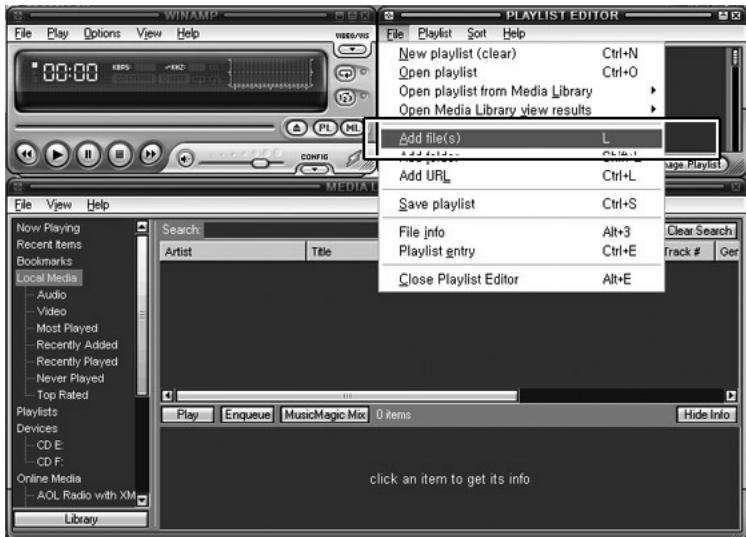
Task: Toggle the Repeat button in Winamp
Action: click(x=346, y=73)
